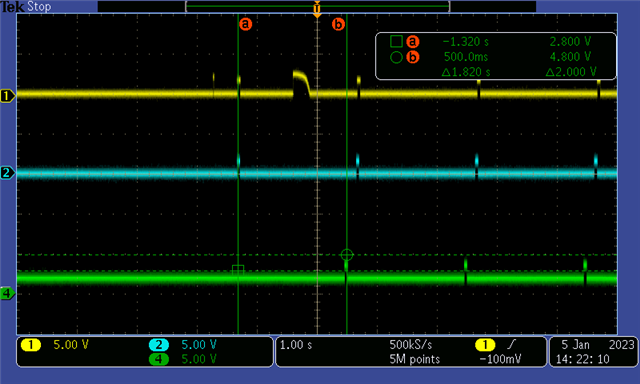
Task: Click channel 2 scale value 5.00 V
Action: coord(199,345)
